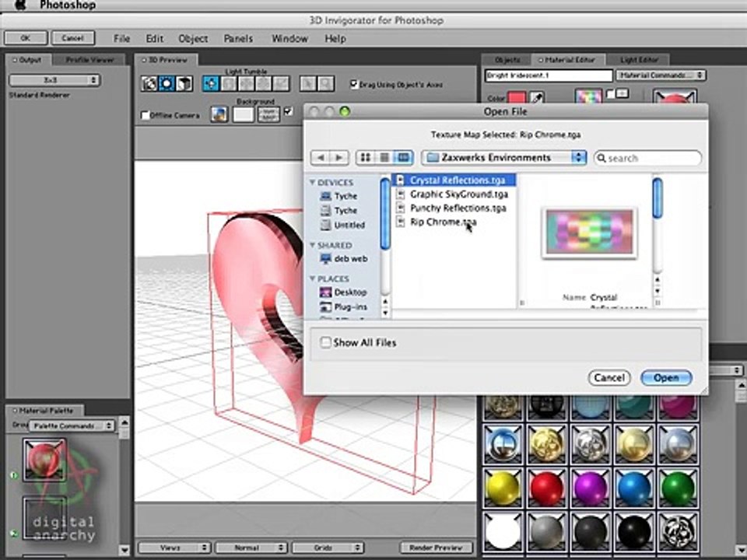Switch file browser to icon view
The image size is (747, 560).
tap(366, 158)
